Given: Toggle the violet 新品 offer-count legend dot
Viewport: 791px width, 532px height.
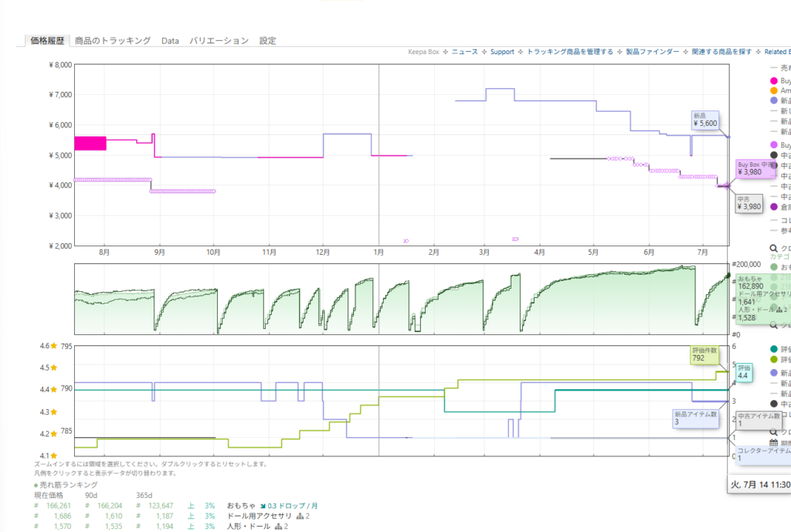Looking at the screenshot, I should pyautogui.click(x=774, y=373).
